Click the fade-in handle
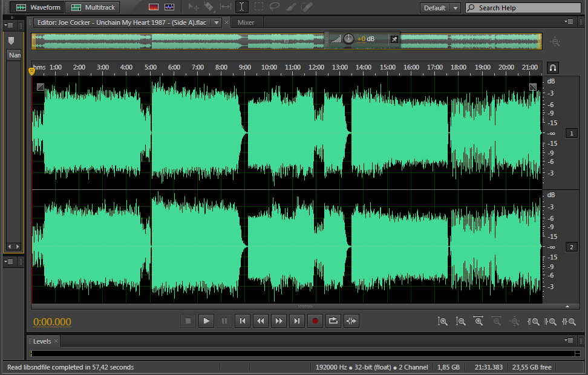This screenshot has height=375, width=588. (41, 87)
